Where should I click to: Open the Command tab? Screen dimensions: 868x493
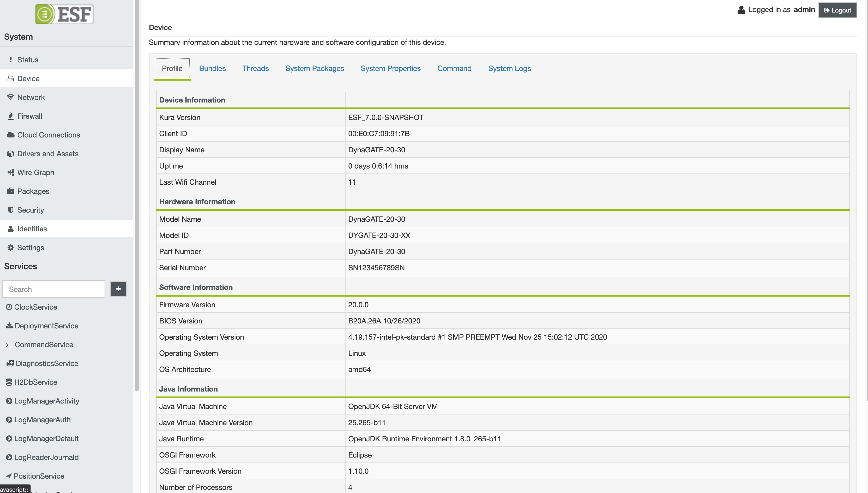454,68
